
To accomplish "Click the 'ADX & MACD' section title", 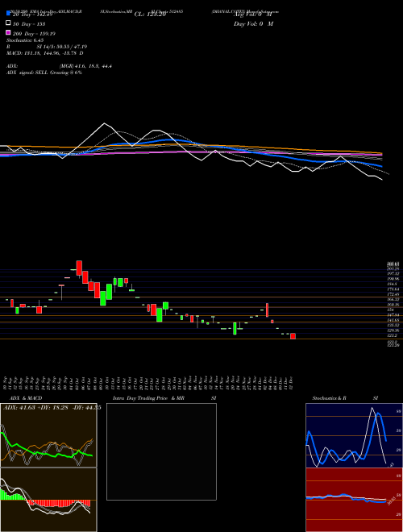I will point(26,398).
